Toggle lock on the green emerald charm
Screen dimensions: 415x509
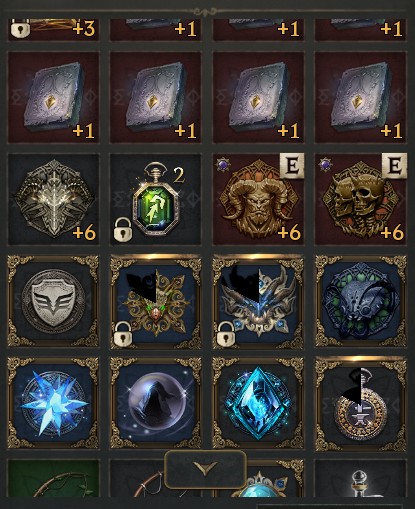pos(123,229)
